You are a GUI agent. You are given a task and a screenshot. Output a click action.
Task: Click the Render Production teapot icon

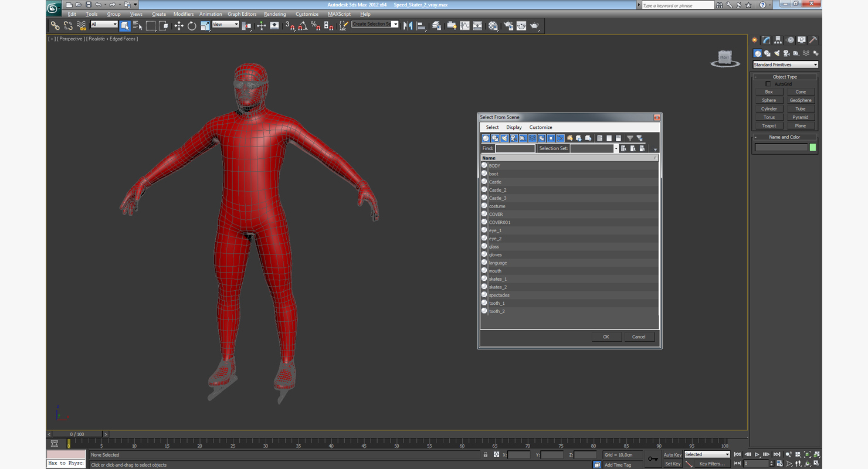click(534, 26)
